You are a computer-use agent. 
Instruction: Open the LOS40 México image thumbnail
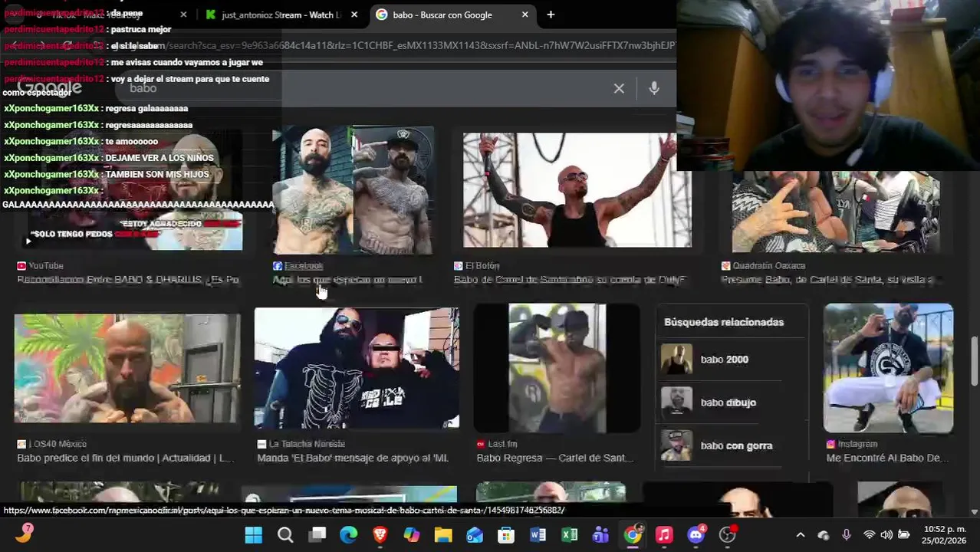tap(127, 368)
